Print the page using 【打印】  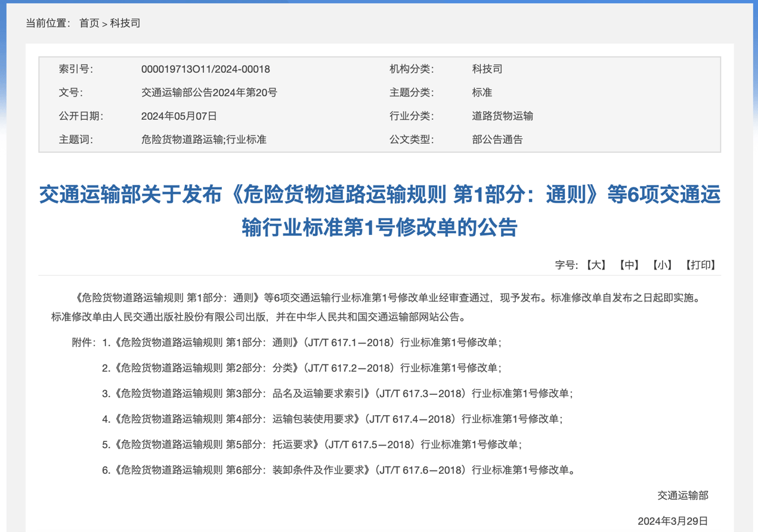point(700,265)
